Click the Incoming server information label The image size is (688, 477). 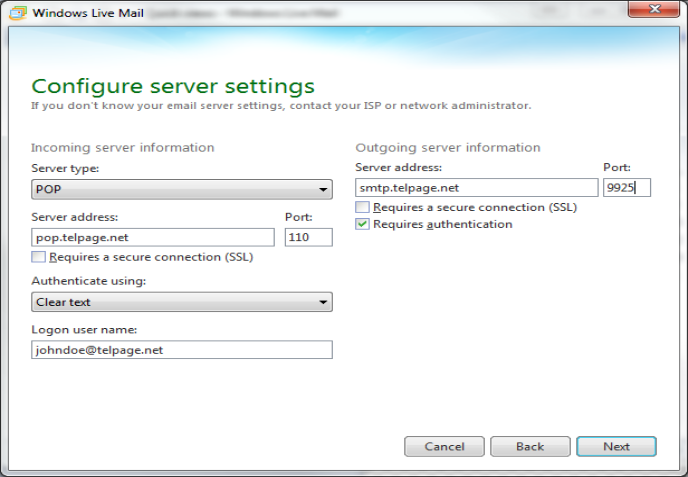(x=122, y=147)
